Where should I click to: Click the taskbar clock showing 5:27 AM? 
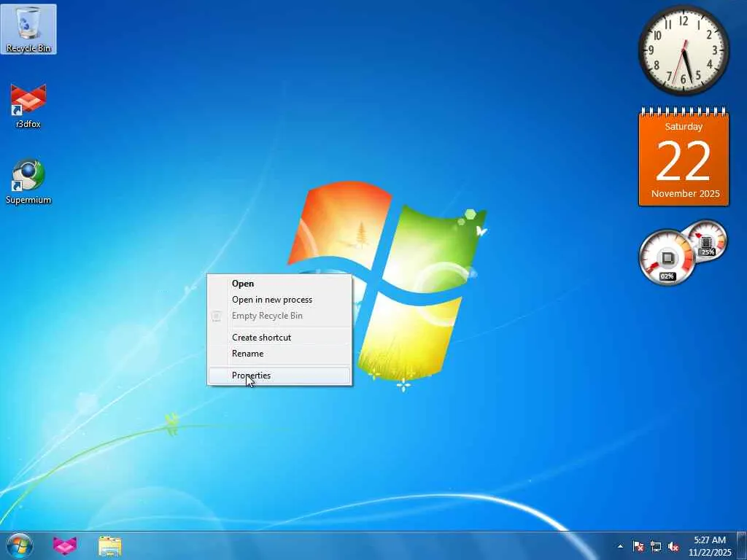pyautogui.click(x=710, y=546)
